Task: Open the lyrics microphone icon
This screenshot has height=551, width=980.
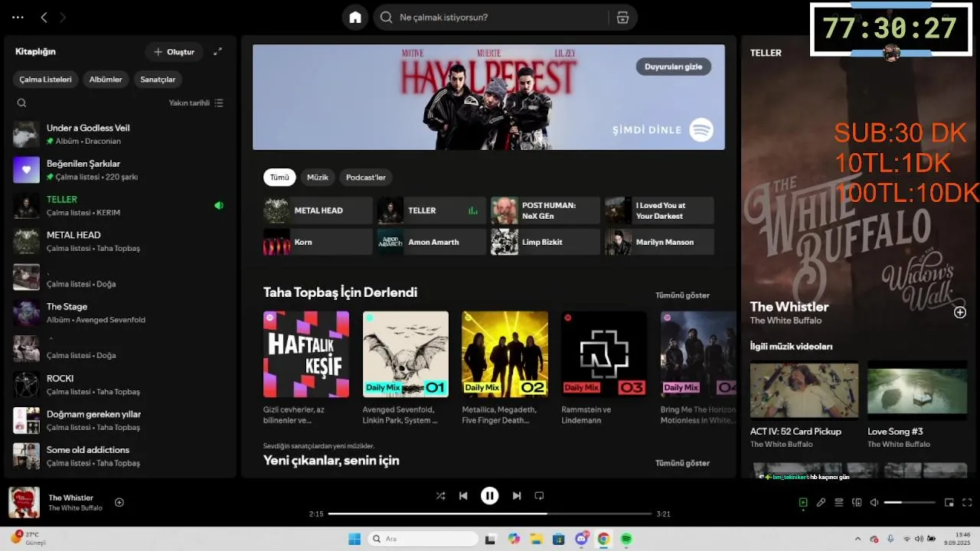Action: click(821, 503)
